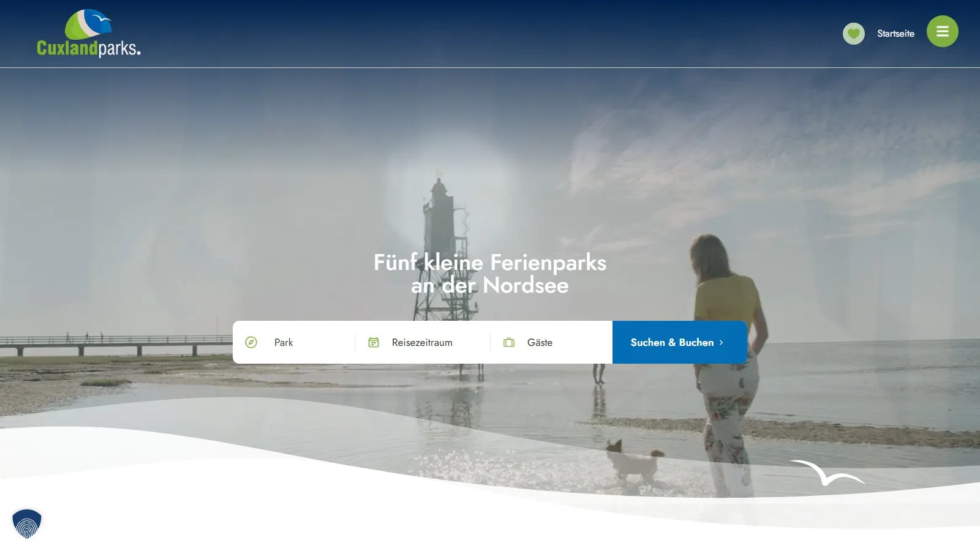Click the Cuxlandparks logo

[x=89, y=34]
